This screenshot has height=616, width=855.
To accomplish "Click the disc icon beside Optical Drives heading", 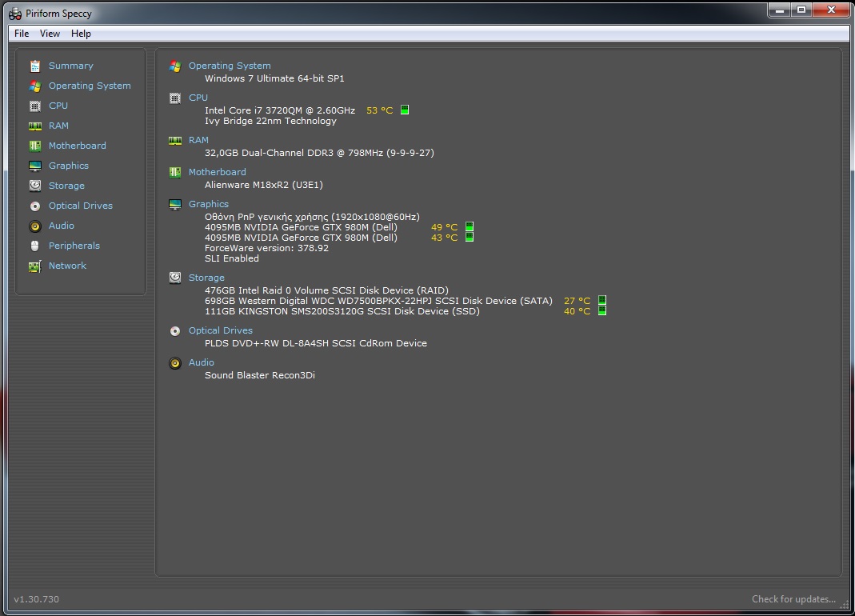I will click(x=175, y=331).
